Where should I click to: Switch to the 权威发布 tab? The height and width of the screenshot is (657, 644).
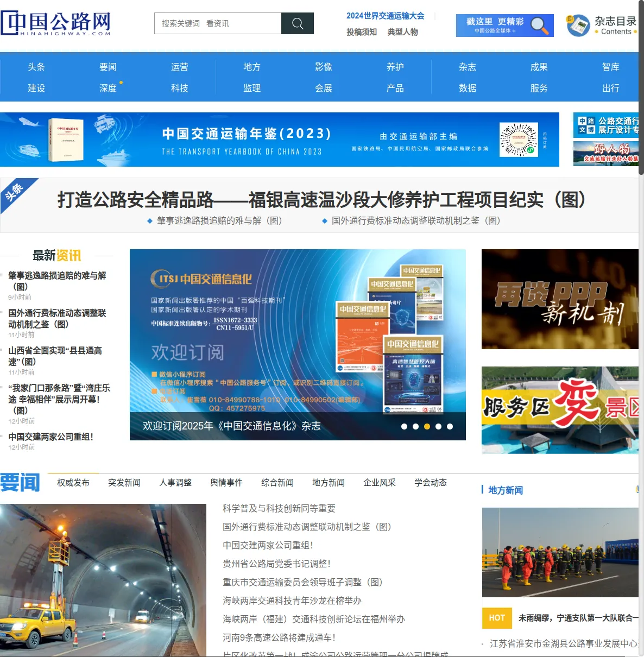pyautogui.click(x=73, y=482)
